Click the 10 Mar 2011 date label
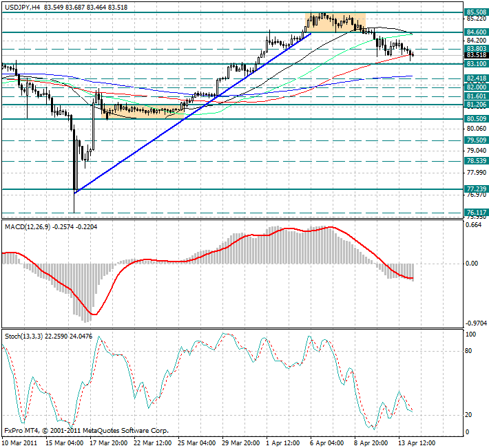This screenshot has width=489, height=448. point(20,443)
